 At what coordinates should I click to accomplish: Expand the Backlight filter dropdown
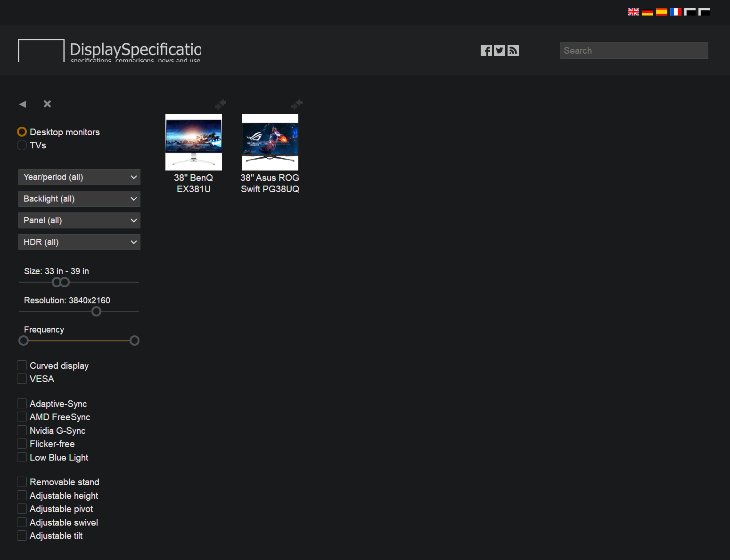pos(79,199)
